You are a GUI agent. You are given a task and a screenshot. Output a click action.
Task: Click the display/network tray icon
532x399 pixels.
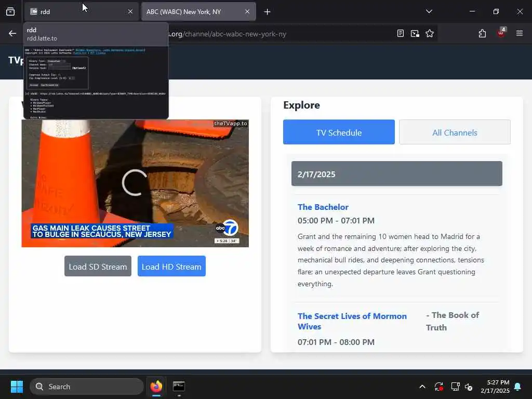(x=455, y=387)
